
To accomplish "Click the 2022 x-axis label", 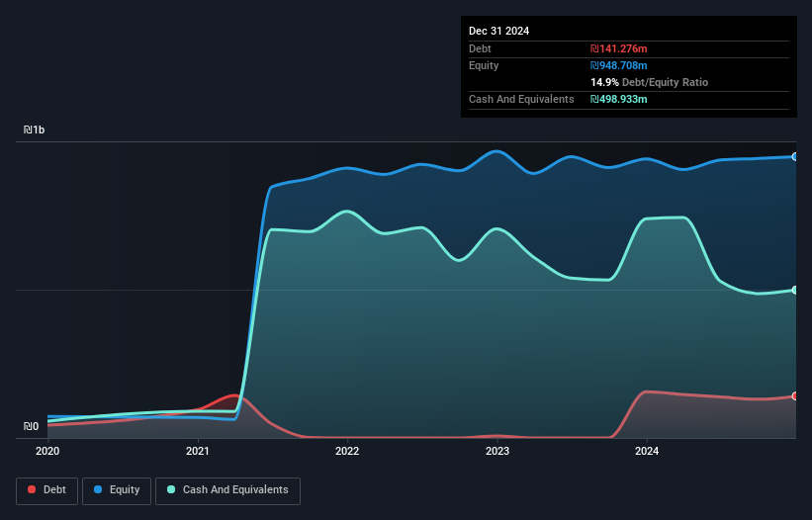I will tap(347, 451).
